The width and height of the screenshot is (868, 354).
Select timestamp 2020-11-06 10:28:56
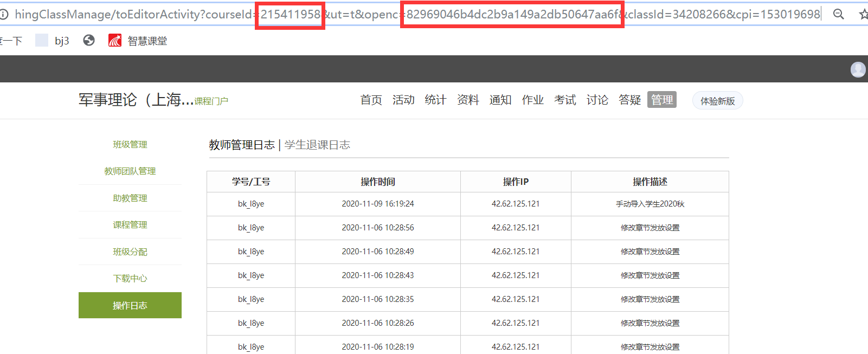378,228
